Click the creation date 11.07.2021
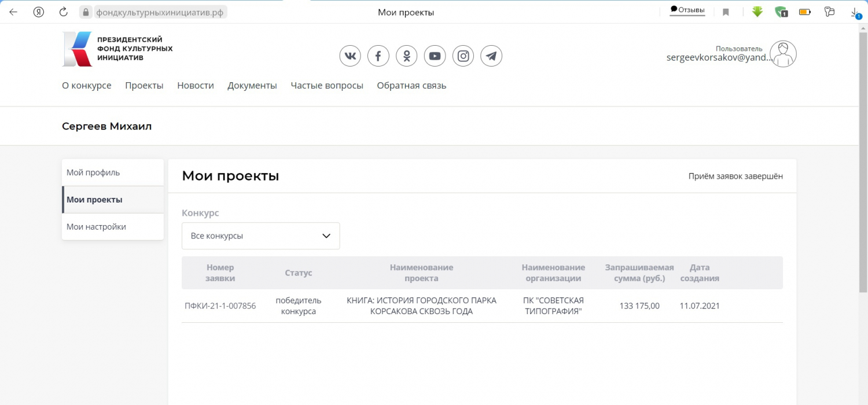868x405 pixels. tap(700, 306)
